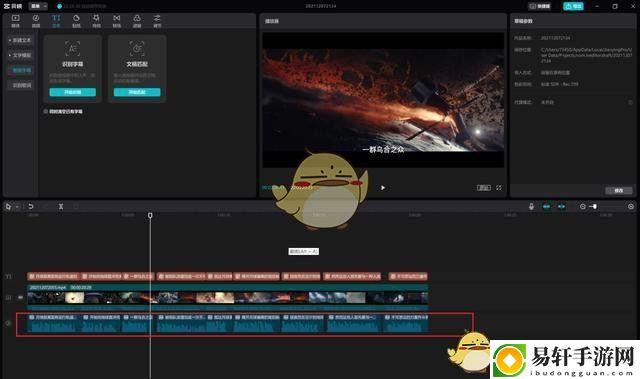Image resolution: width=640 pixels, height=379 pixels.
Task: Open the Audio tab icon
Action: [36, 20]
